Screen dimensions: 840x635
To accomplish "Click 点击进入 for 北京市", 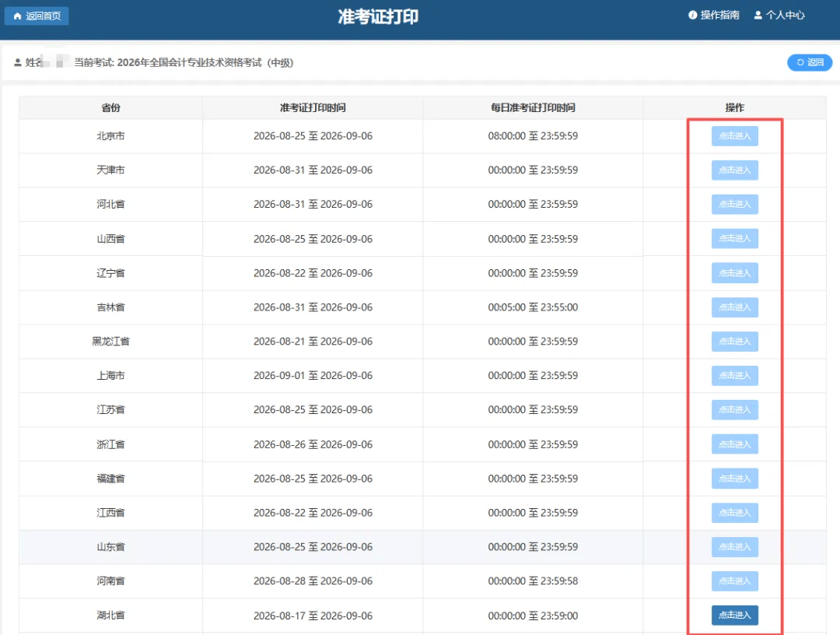I will (x=734, y=136).
